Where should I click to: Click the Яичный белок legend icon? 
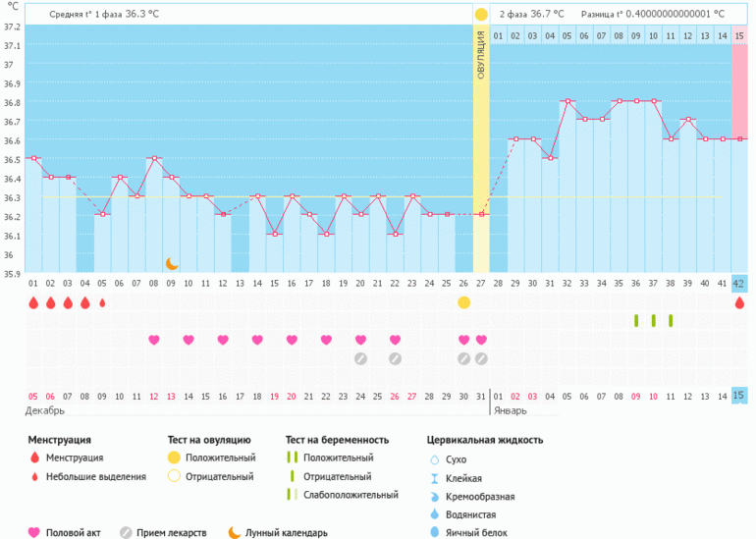[435, 532]
